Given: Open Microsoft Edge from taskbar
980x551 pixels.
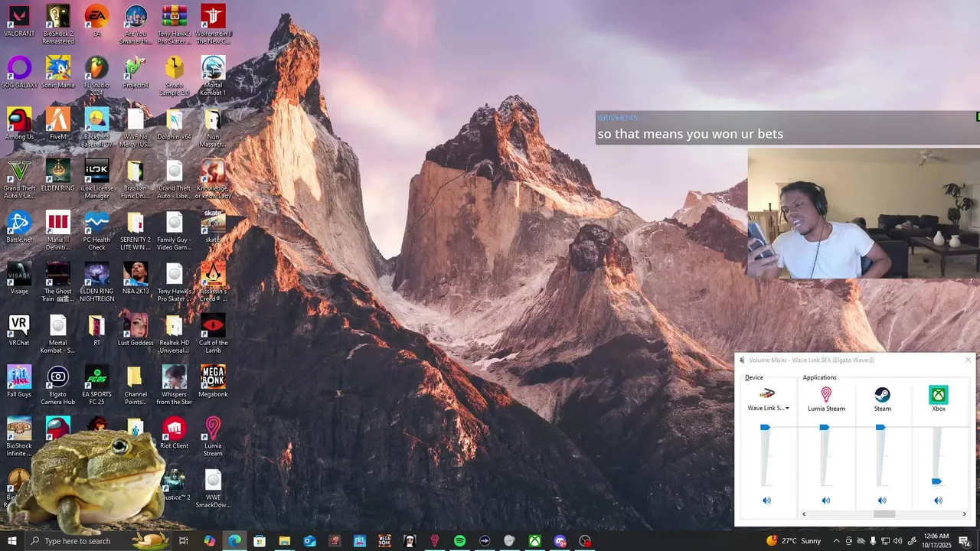Looking at the screenshot, I should coord(234,541).
